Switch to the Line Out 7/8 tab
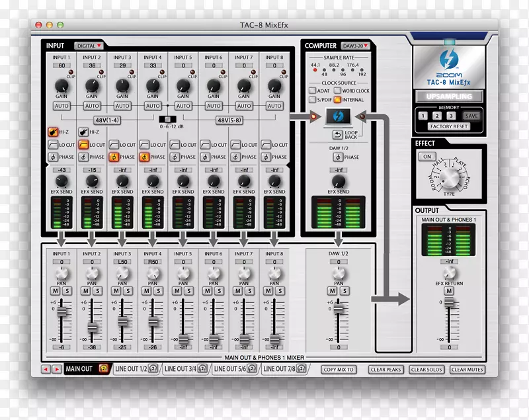The width and height of the screenshot is (529, 420). point(284,368)
